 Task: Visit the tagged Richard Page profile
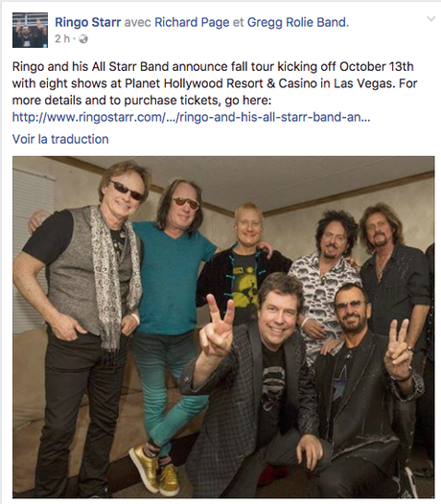(x=192, y=22)
